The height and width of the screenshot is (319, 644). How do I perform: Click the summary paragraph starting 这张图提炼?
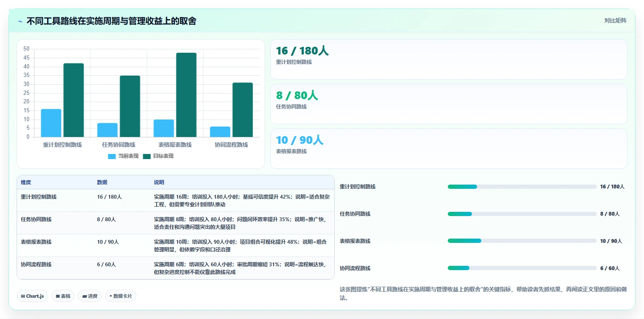483,293
